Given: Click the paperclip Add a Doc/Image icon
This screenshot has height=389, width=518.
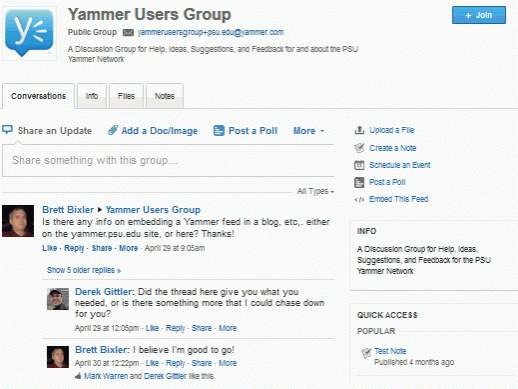Looking at the screenshot, I should pyautogui.click(x=113, y=130).
